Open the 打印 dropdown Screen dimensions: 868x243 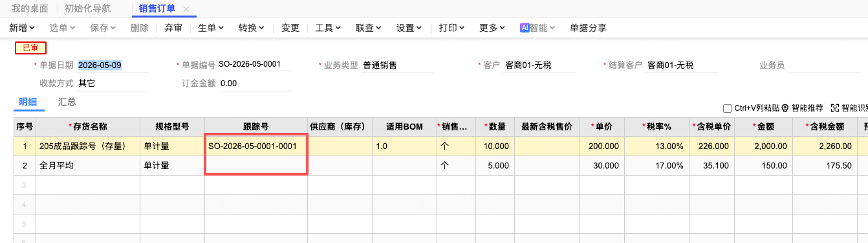coord(452,28)
